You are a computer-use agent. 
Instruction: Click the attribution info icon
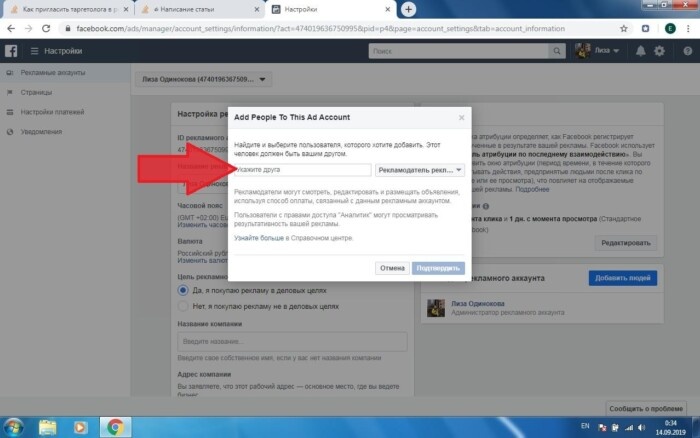click(x=486, y=206)
